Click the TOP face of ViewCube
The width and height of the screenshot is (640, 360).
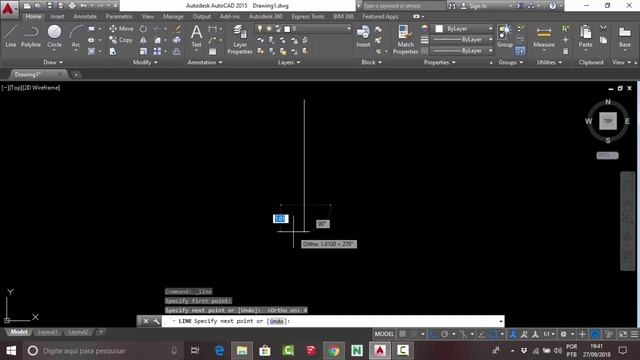[608, 121]
